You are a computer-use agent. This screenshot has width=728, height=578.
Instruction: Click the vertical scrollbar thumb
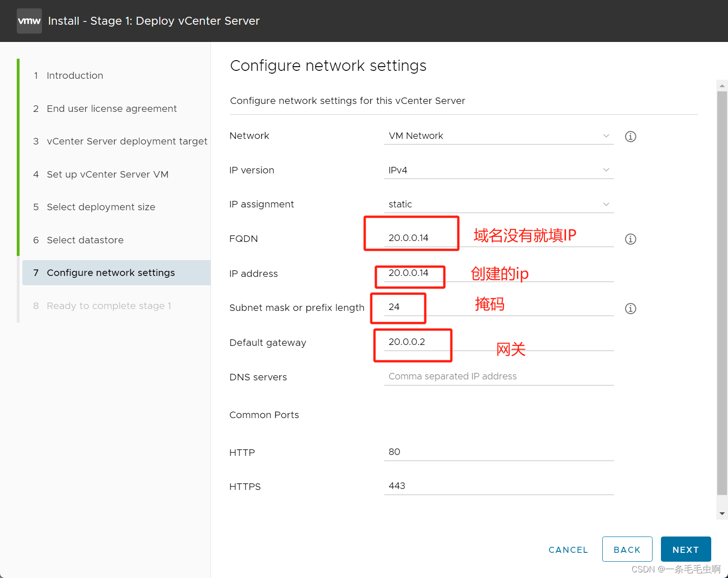pos(722,293)
